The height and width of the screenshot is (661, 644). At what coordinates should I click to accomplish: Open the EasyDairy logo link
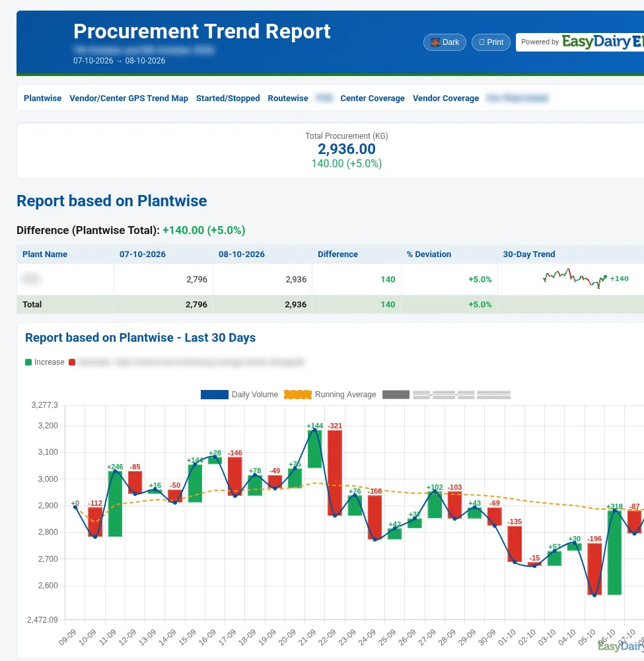click(x=602, y=42)
